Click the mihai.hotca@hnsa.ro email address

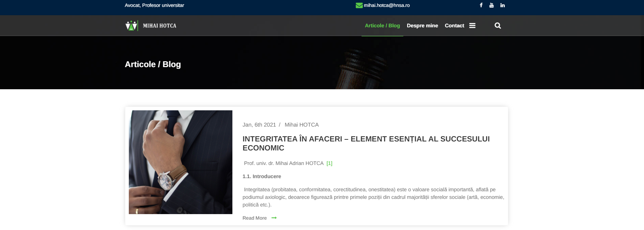(387, 5)
